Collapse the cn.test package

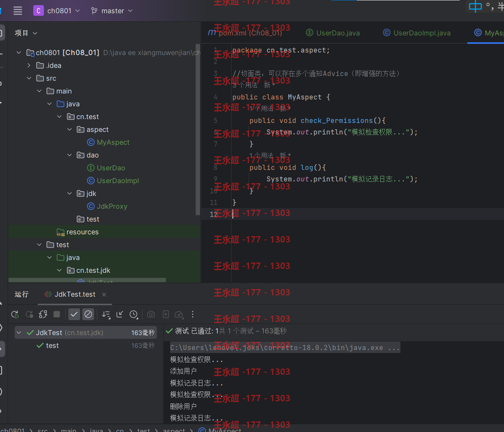[x=59, y=117]
